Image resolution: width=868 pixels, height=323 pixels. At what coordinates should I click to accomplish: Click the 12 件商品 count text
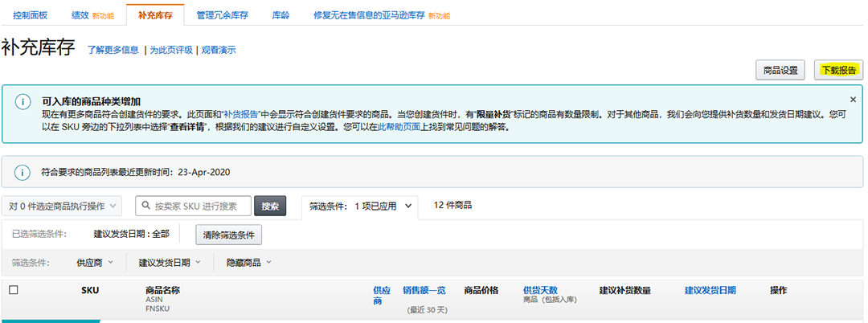coord(452,205)
